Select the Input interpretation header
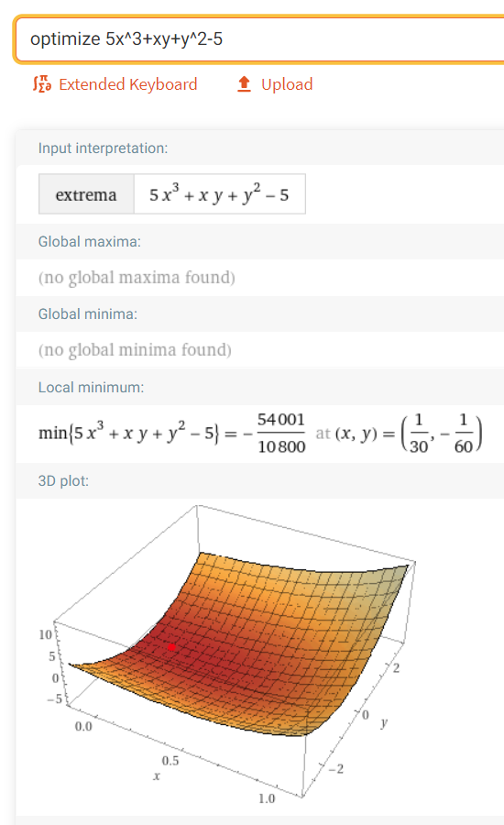 104,148
